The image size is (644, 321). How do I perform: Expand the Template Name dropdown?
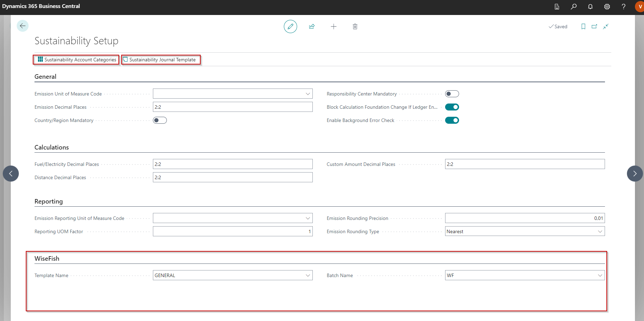coord(308,275)
